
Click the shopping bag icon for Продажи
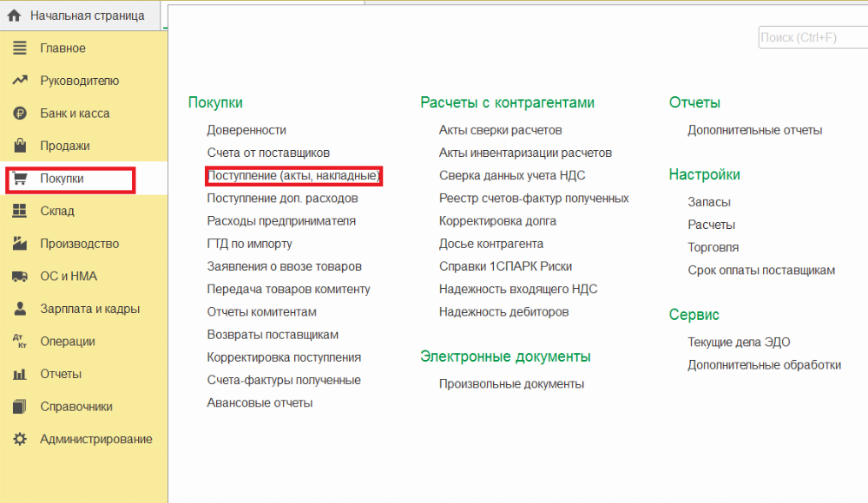pyautogui.click(x=20, y=146)
